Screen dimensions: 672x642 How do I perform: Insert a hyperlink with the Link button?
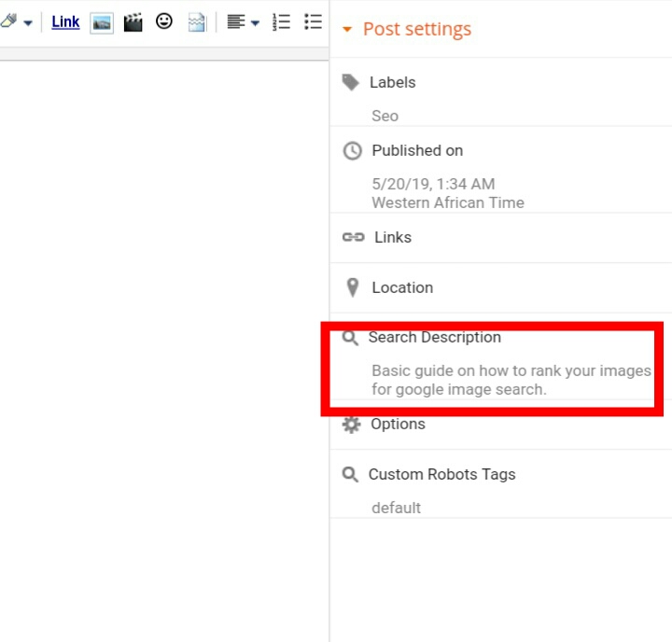coord(65,21)
